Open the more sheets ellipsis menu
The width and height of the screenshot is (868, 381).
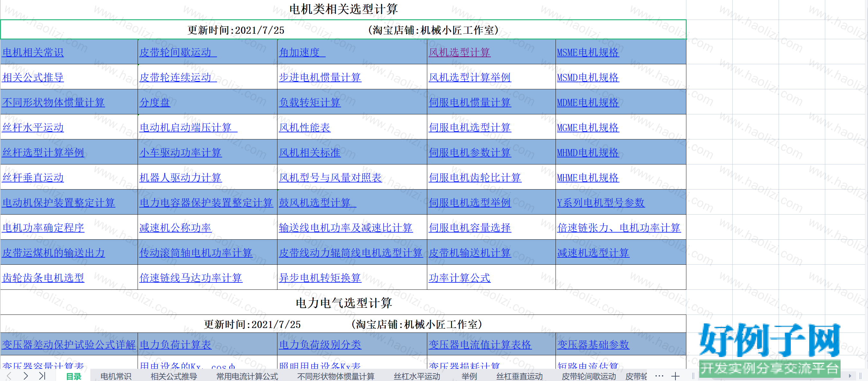click(659, 376)
